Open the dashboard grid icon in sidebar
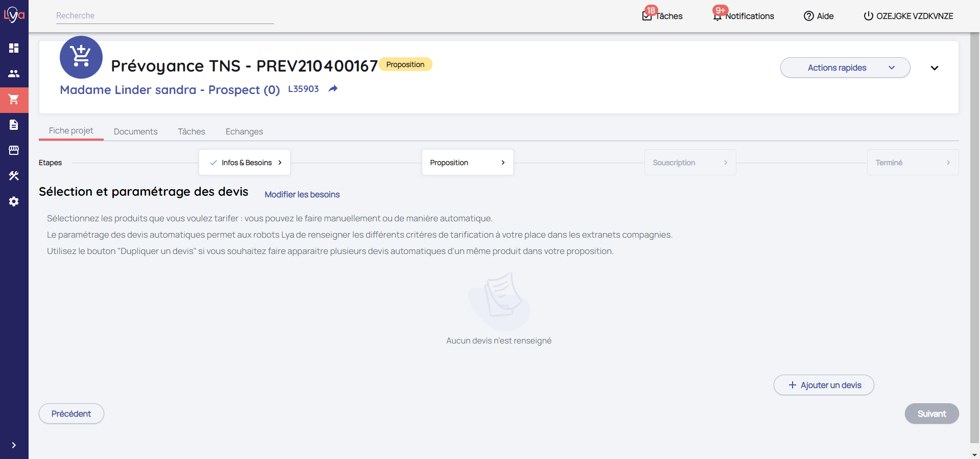 pos(14,48)
